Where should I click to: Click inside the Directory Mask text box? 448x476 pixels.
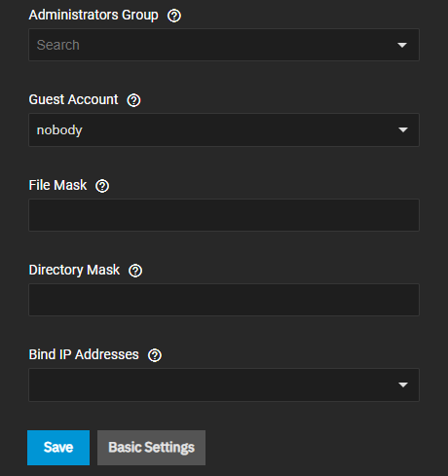pyautogui.click(x=224, y=300)
